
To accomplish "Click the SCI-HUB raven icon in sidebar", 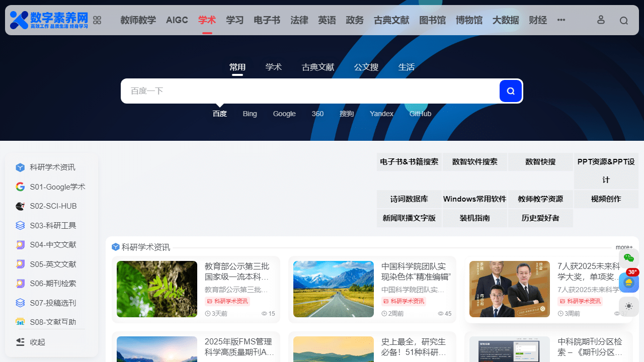I will click(20, 206).
